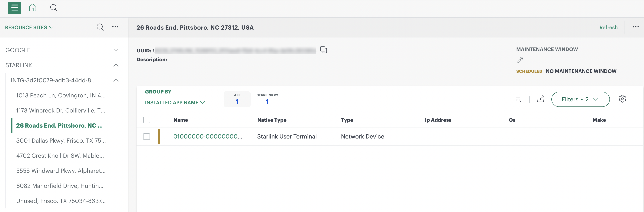Search within resource sites panel
The image size is (644, 212).
100,27
